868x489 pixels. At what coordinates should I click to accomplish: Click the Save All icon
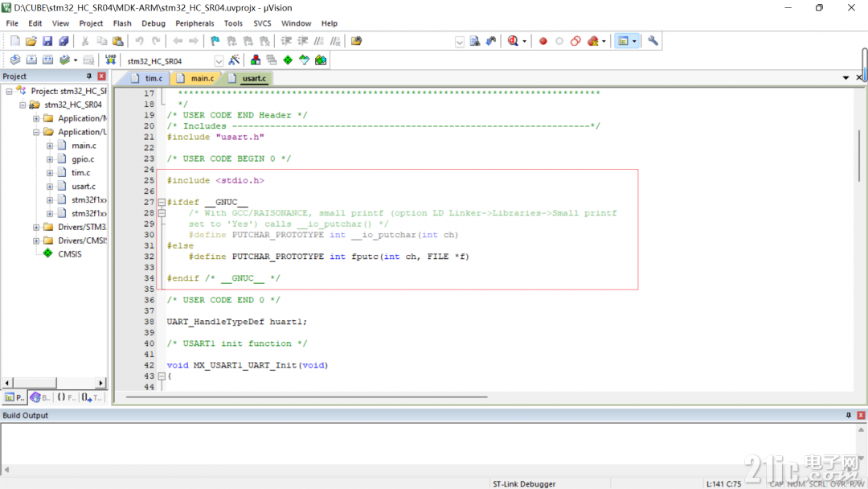click(x=63, y=41)
